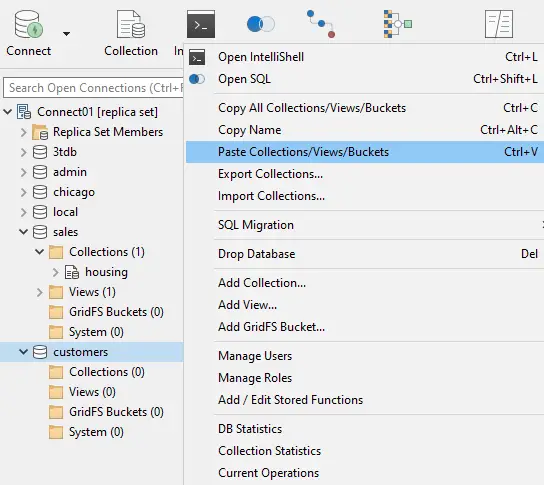This screenshot has height=485, width=544.
Task: Choose Manage Users menu entry
Action: pos(365,356)
